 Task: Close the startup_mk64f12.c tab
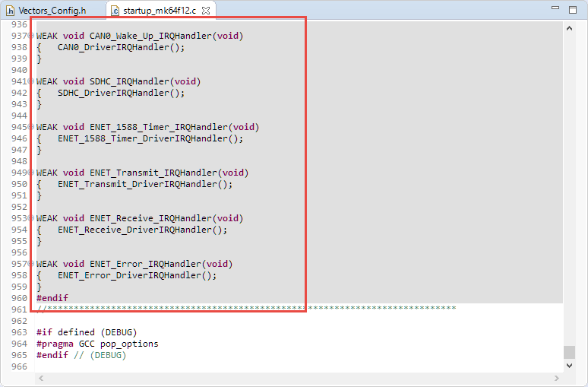click(206, 11)
